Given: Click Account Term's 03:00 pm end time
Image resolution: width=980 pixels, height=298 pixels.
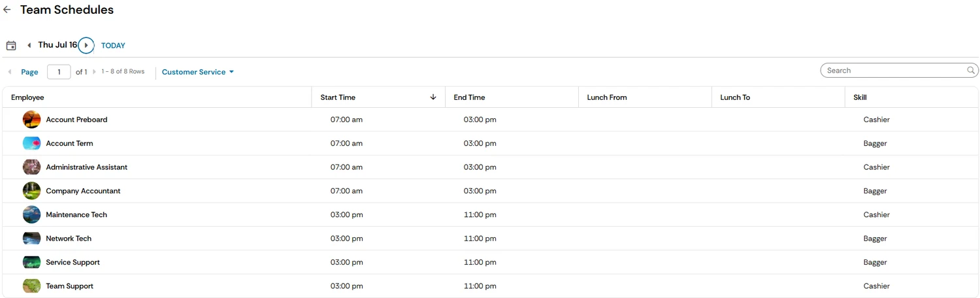Looking at the screenshot, I should click(480, 143).
